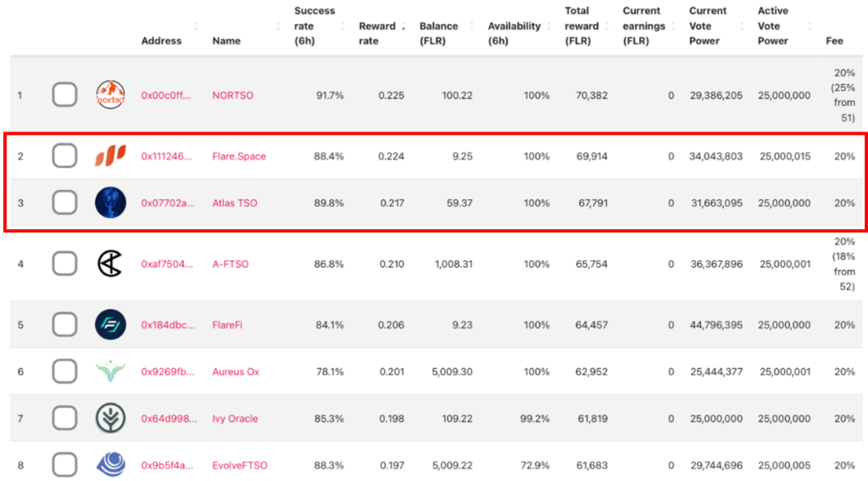Image resolution: width=868 pixels, height=481 pixels.
Task: Sort by Availability (6h) arrows
Action: 548,26
